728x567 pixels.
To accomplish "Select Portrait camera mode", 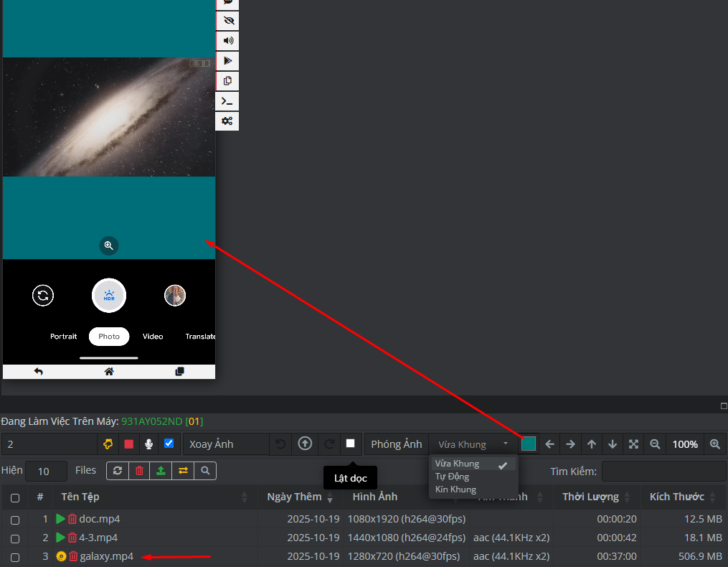I will (x=64, y=337).
